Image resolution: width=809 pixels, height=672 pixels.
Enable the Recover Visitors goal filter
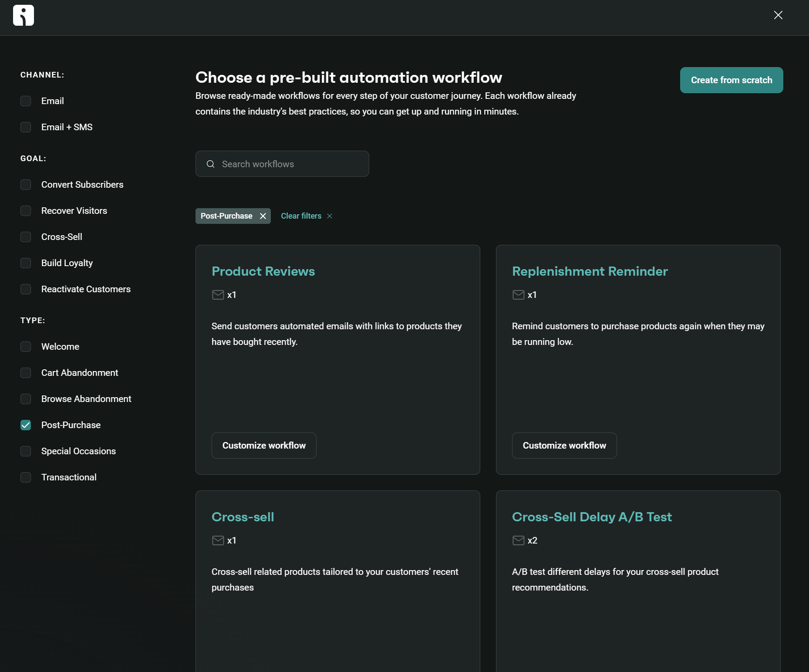[x=26, y=211]
